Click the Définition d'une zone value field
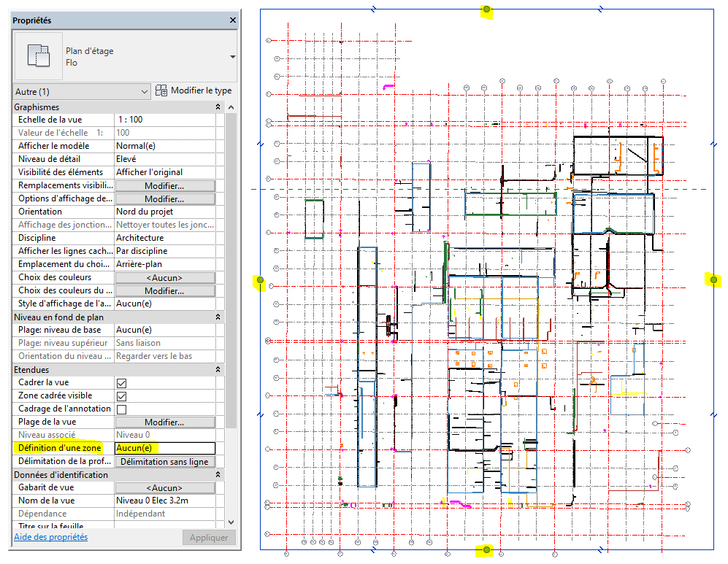The image size is (728, 564). [x=165, y=448]
